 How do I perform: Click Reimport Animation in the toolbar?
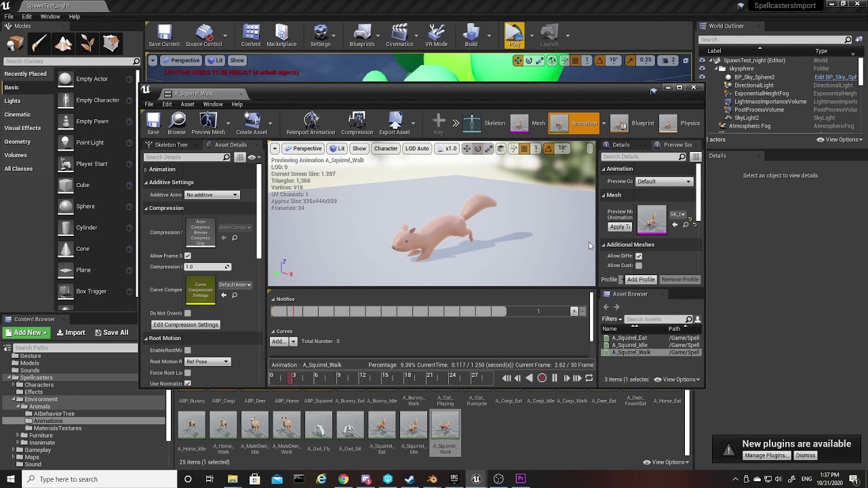(x=311, y=124)
